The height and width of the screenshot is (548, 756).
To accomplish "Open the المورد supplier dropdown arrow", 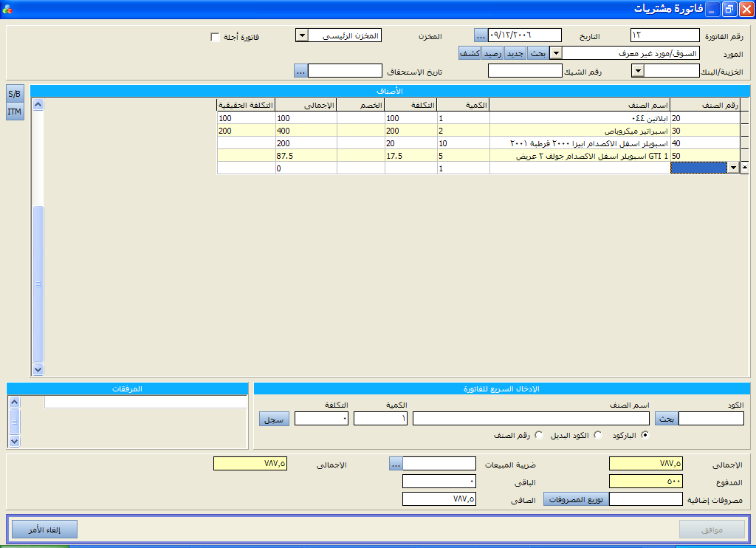I will [x=556, y=53].
